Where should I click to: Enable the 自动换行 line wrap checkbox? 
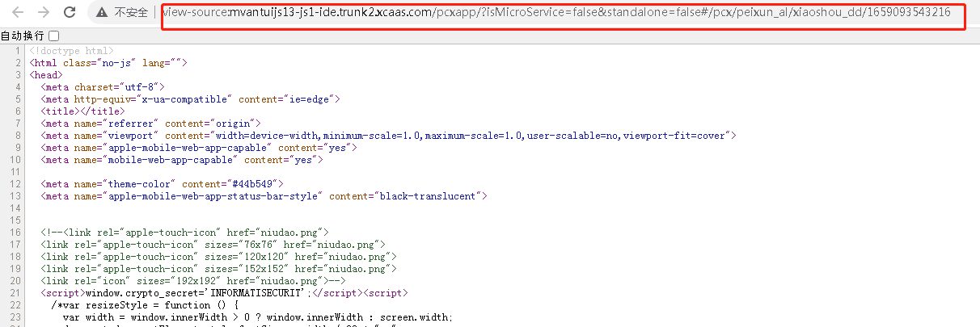click(x=54, y=36)
